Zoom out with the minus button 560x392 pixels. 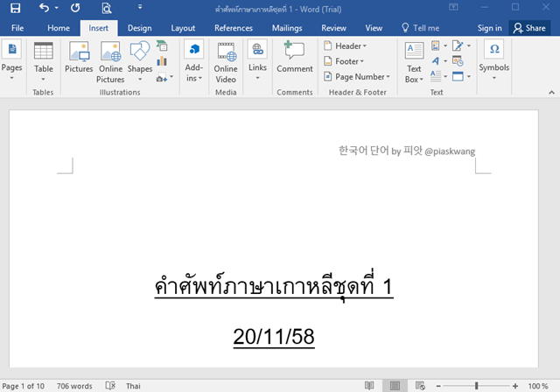click(x=438, y=386)
